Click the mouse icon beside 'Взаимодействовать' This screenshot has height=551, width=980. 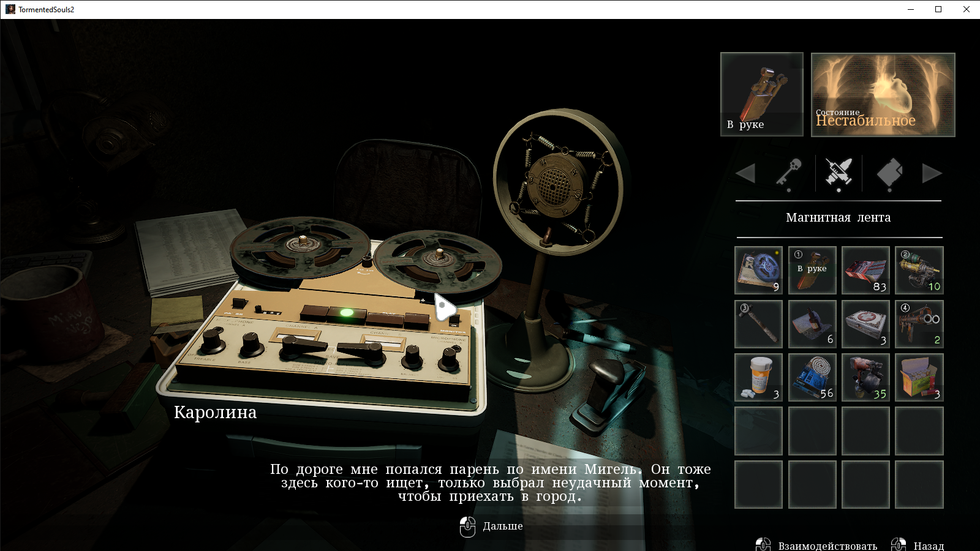[763, 544]
